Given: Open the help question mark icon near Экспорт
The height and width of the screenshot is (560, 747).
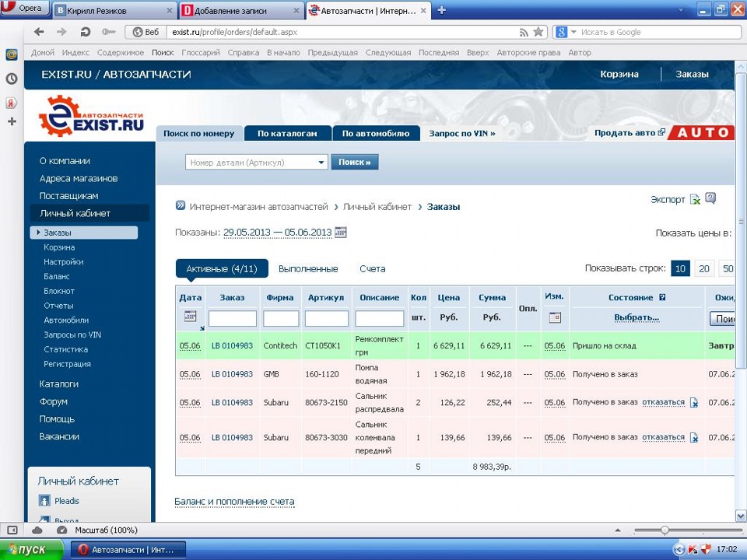Looking at the screenshot, I should tap(710, 198).
